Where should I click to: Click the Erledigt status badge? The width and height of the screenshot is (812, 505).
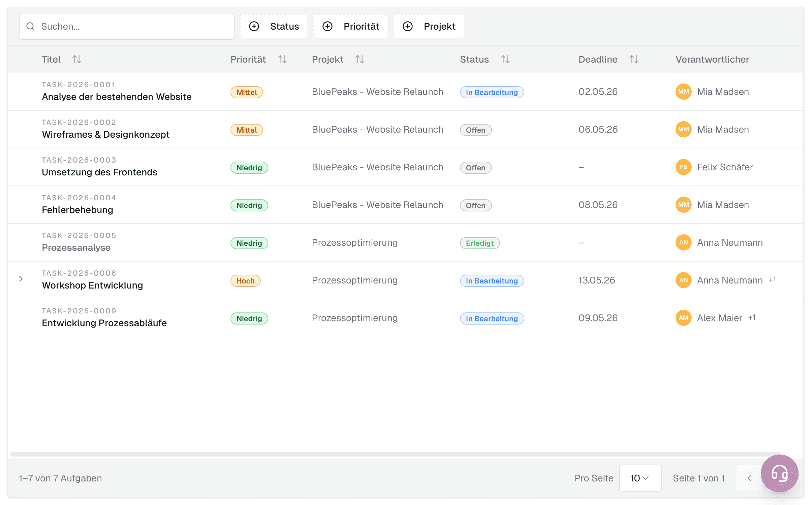tap(479, 243)
